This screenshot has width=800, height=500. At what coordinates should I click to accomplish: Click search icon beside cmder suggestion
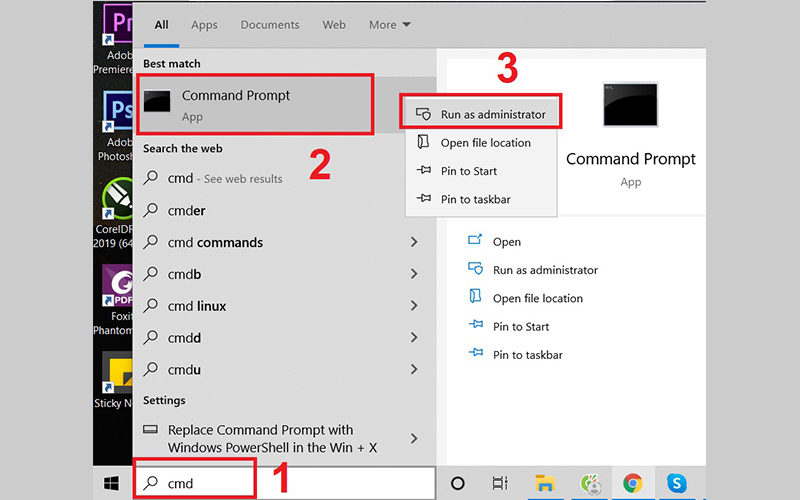click(x=151, y=210)
